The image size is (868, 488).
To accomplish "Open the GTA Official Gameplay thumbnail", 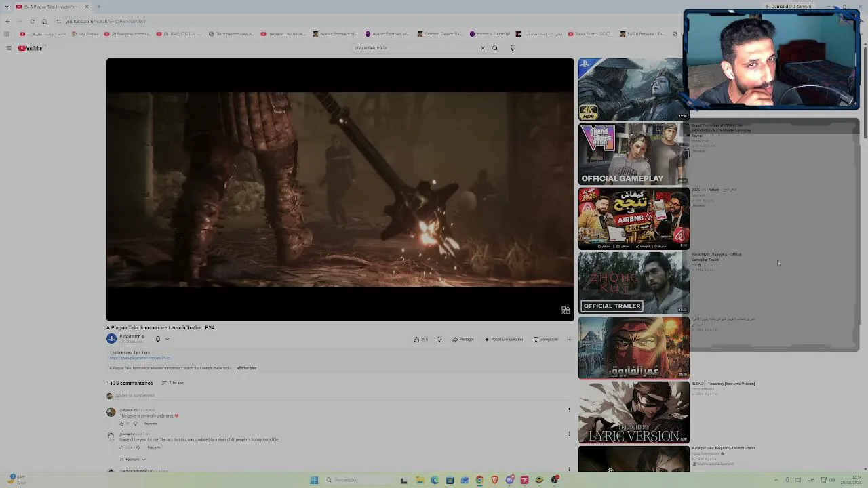I will [x=634, y=154].
